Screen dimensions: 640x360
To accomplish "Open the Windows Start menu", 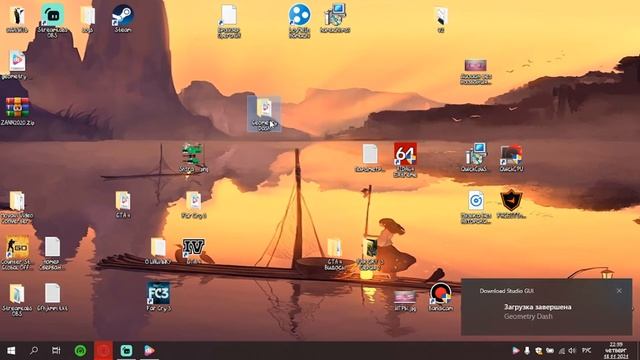I will pyautogui.click(x=11, y=351).
